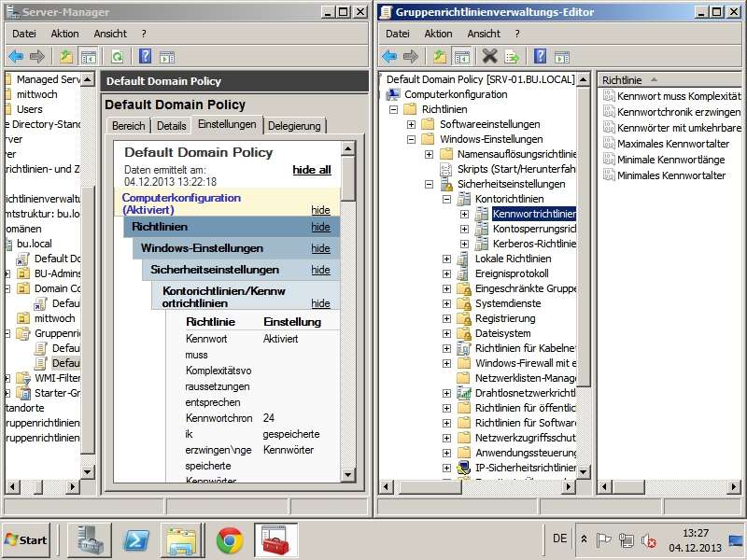747x560 pixels.
Task: Expand the Ereignisprotokoll tree node
Action: click(x=446, y=273)
